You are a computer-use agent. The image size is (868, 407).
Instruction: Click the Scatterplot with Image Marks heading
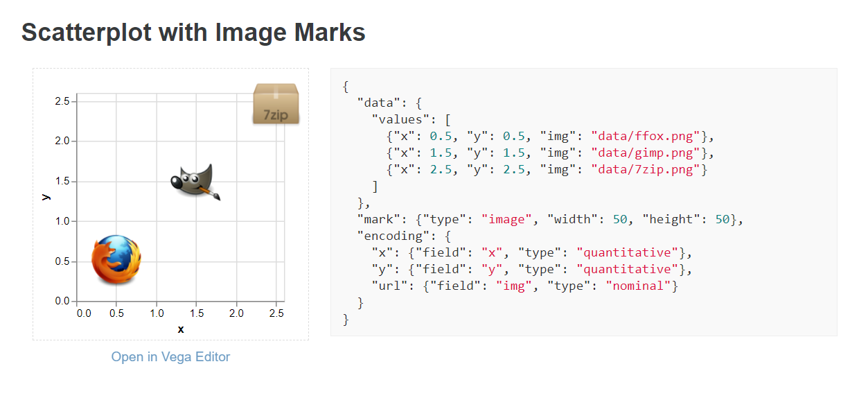(x=193, y=32)
